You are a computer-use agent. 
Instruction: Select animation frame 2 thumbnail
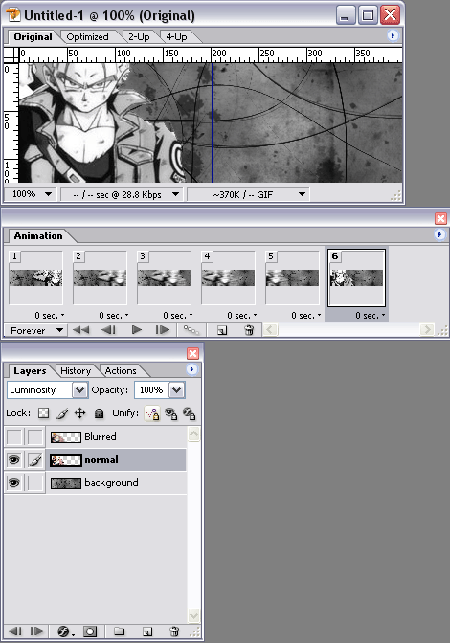100,278
